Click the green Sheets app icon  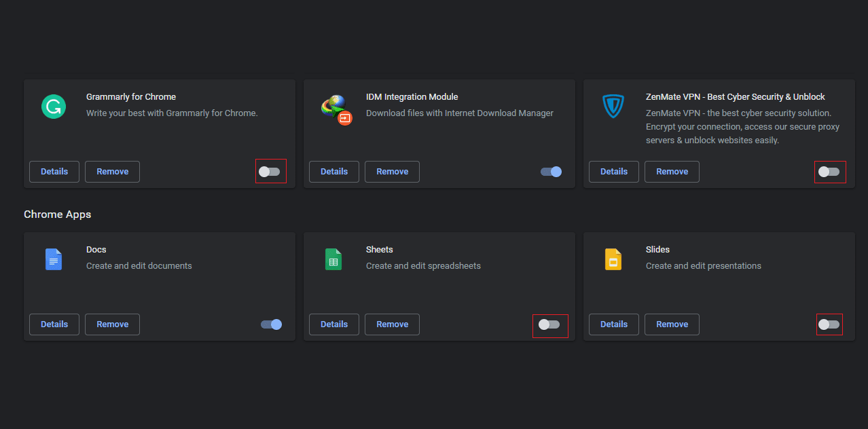point(333,259)
